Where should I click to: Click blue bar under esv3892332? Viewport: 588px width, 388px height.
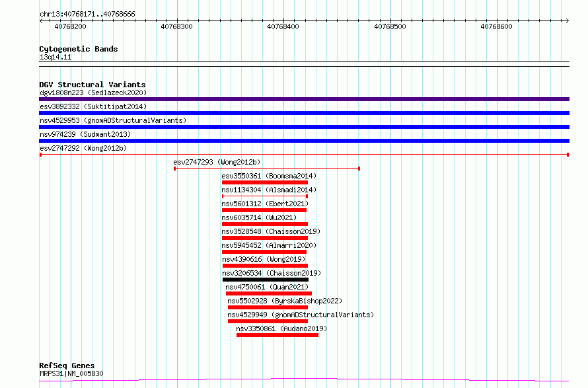[304, 113]
